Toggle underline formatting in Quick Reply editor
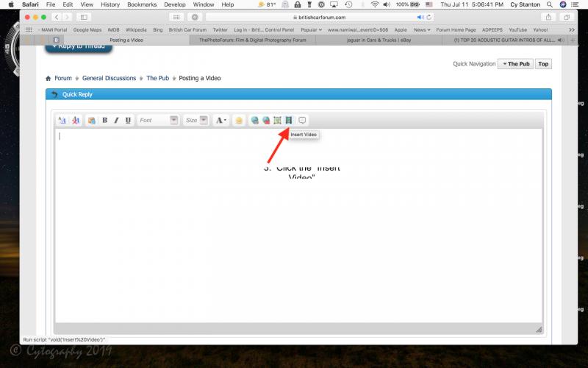This screenshot has height=368, width=588. coord(128,120)
